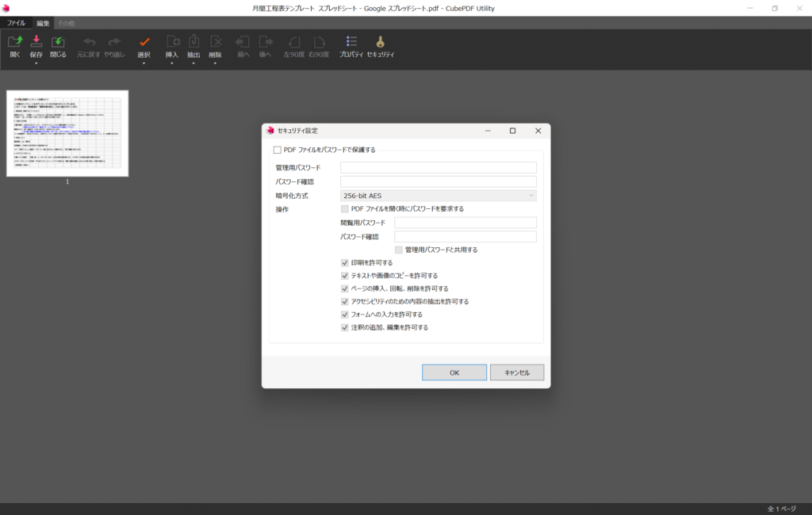Click the Save (保存) toolbar icon
The image size is (812, 515).
[36, 42]
